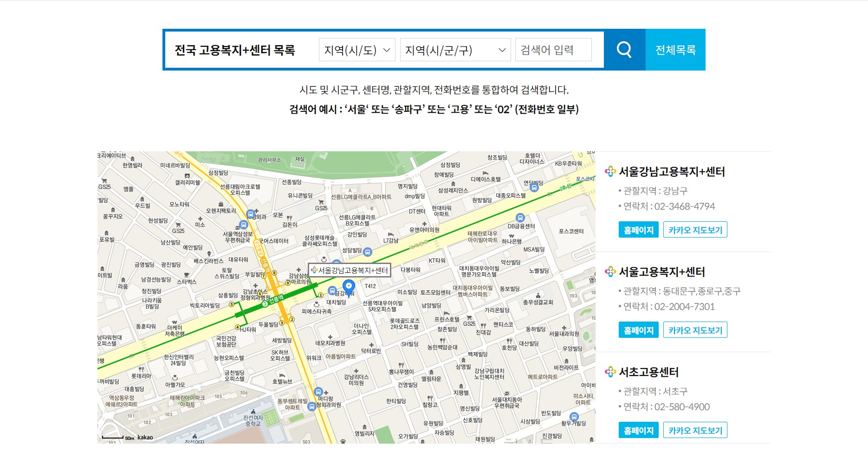Screen dimensions: 868x471
Task: Click the bus stop icon near DB금융센터
Action: 520,218
